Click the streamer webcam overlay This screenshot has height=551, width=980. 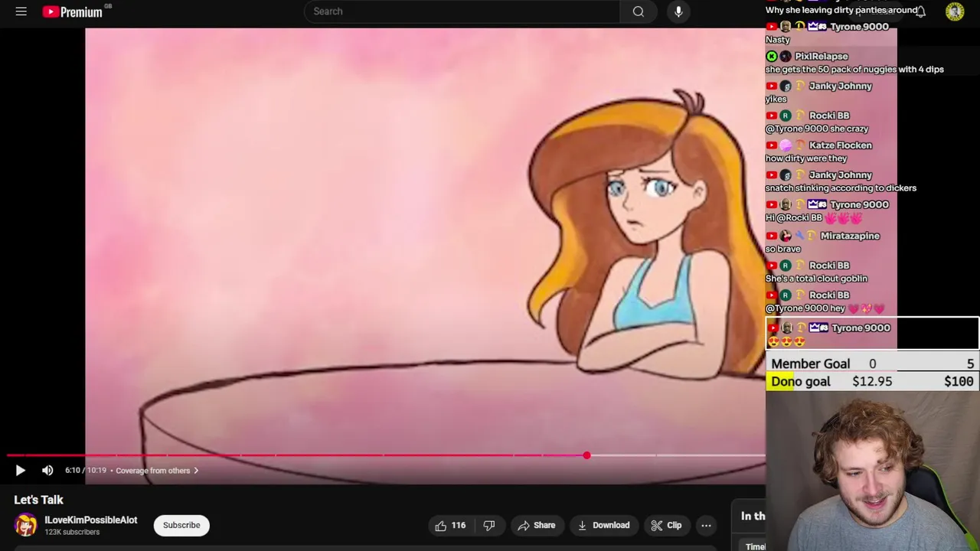[x=873, y=472]
